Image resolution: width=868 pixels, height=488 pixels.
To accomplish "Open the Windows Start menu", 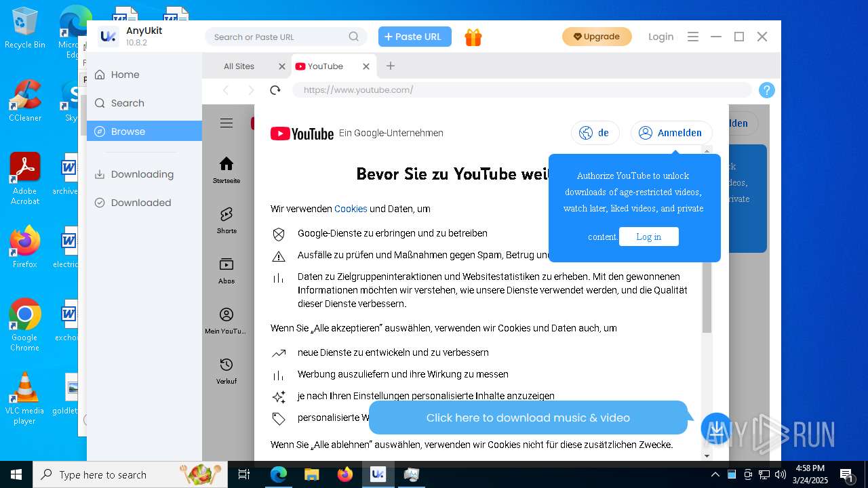I will [x=16, y=474].
